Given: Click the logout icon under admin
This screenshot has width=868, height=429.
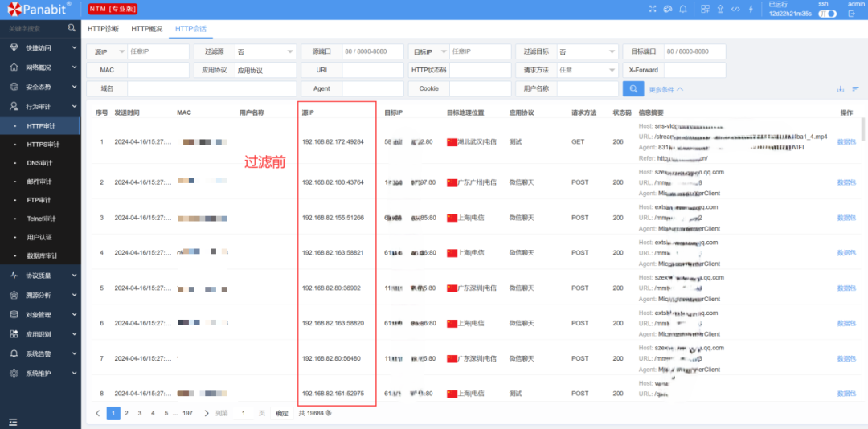Looking at the screenshot, I should (x=851, y=14).
